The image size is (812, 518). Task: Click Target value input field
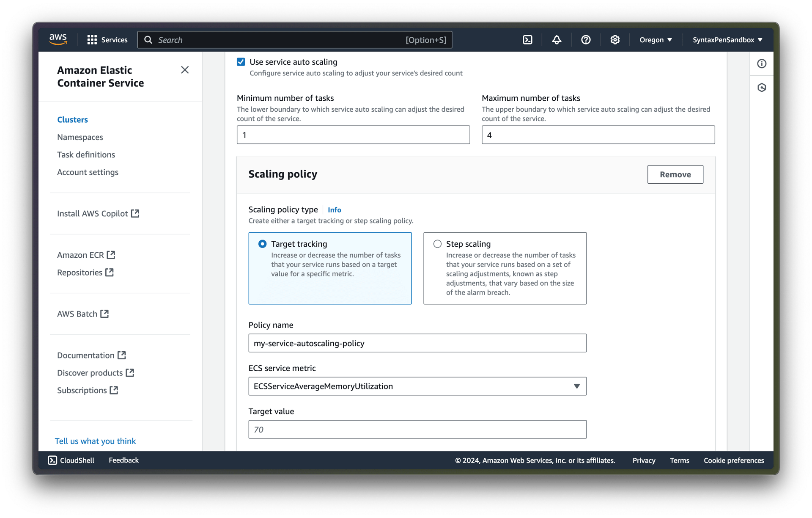pyautogui.click(x=417, y=429)
